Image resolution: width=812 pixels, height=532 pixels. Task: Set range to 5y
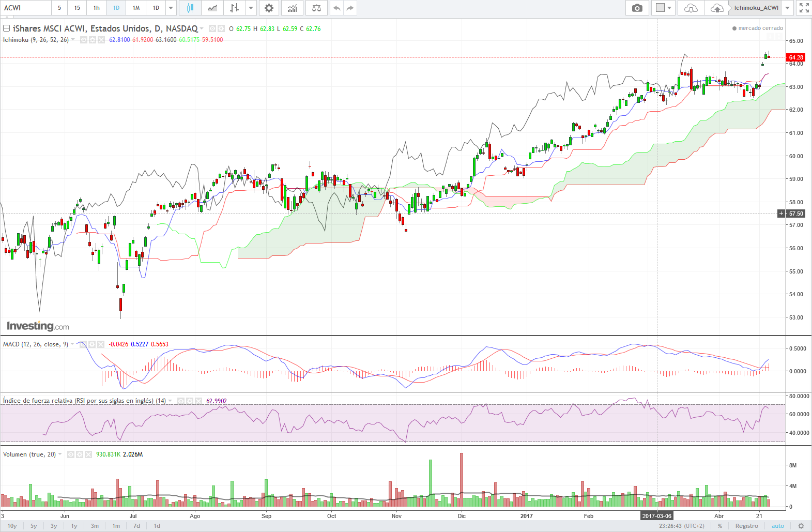point(34,526)
